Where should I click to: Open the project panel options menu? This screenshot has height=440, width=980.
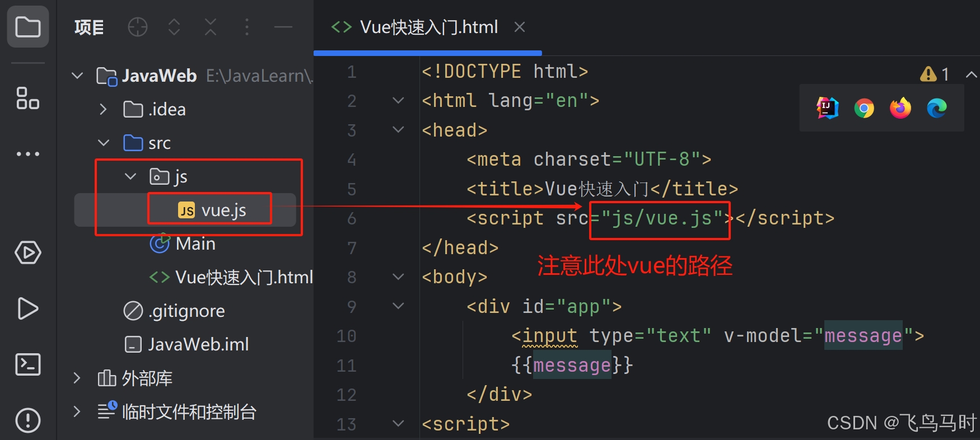click(x=247, y=27)
